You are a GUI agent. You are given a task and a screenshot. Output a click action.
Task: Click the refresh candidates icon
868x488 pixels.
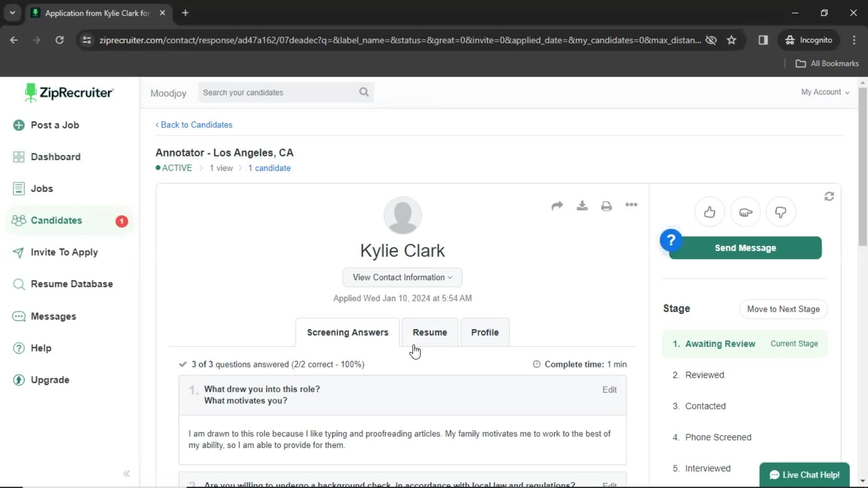(829, 197)
